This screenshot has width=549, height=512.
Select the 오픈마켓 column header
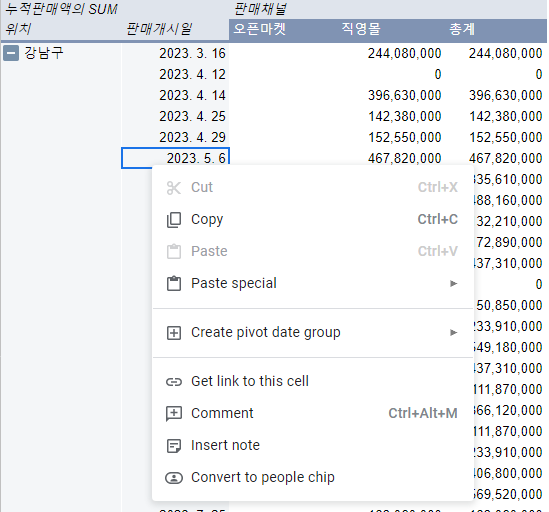pyautogui.click(x=260, y=29)
